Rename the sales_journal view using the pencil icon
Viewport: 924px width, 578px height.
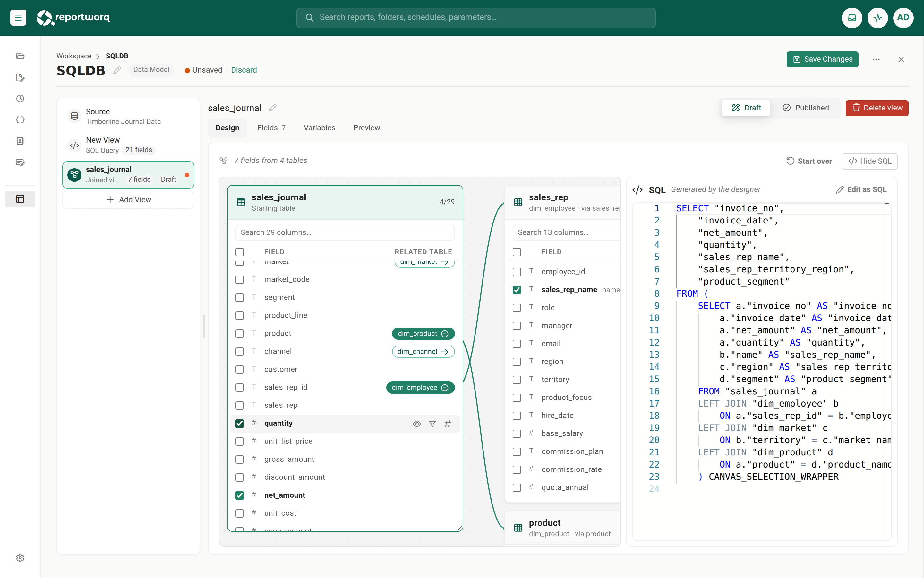[x=273, y=108]
